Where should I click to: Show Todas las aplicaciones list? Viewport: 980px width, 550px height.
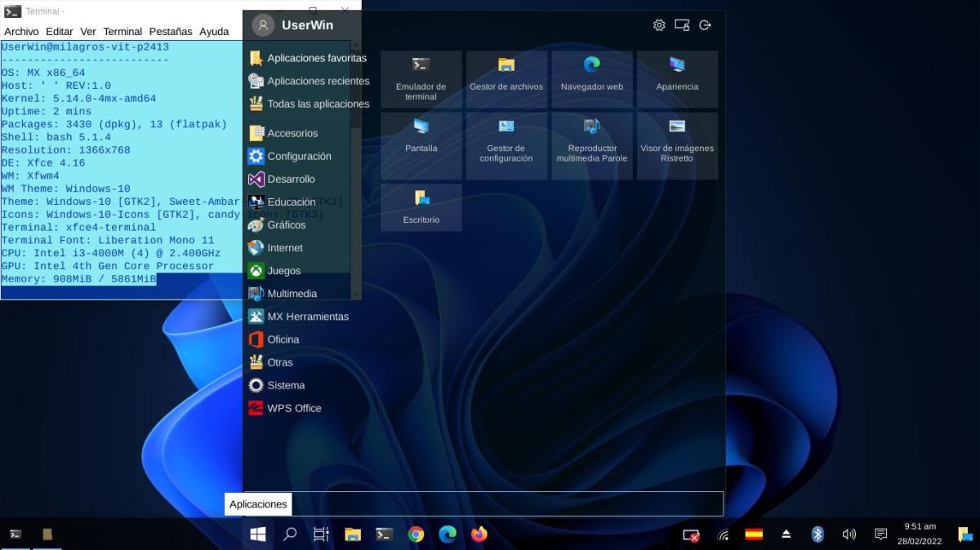click(318, 104)
